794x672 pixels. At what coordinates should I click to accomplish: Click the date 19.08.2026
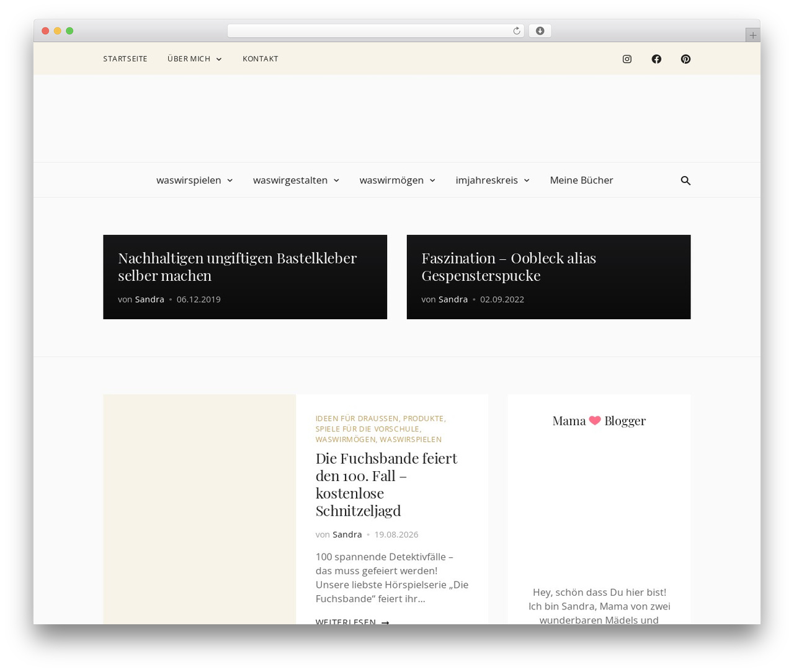point(396,534)
